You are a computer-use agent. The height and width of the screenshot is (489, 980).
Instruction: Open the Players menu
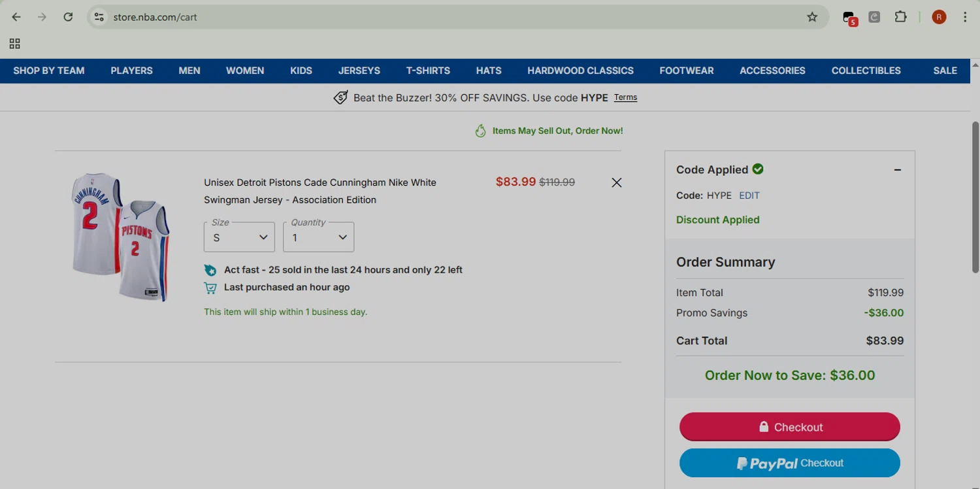tap(131, 71)
